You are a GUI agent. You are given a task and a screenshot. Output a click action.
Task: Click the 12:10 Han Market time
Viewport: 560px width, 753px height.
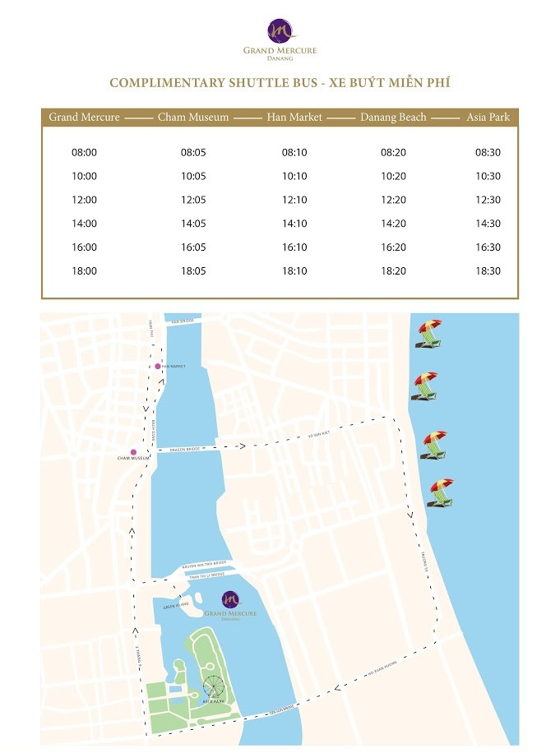[x=294, y=200]
